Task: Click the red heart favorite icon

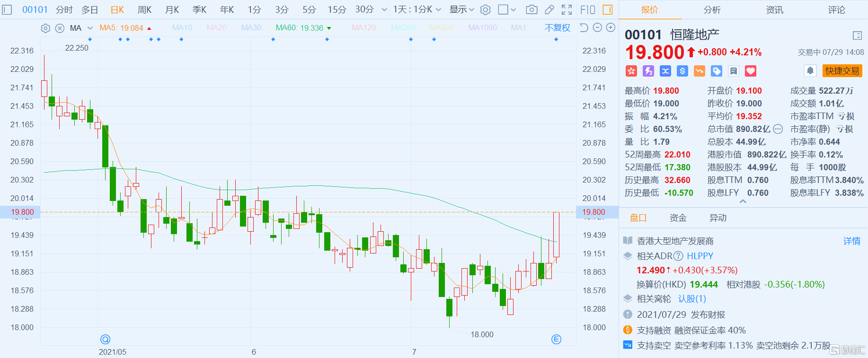Action: pos(751,71)
